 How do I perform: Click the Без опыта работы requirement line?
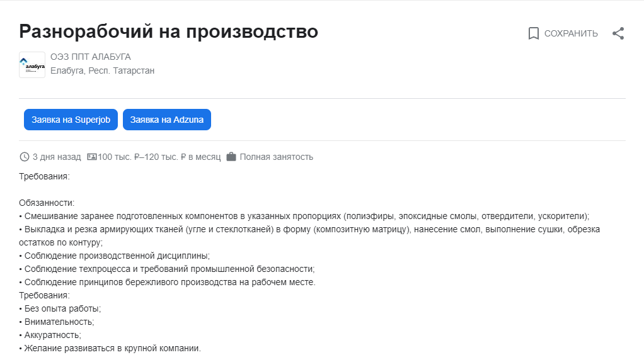coord(60,308)
